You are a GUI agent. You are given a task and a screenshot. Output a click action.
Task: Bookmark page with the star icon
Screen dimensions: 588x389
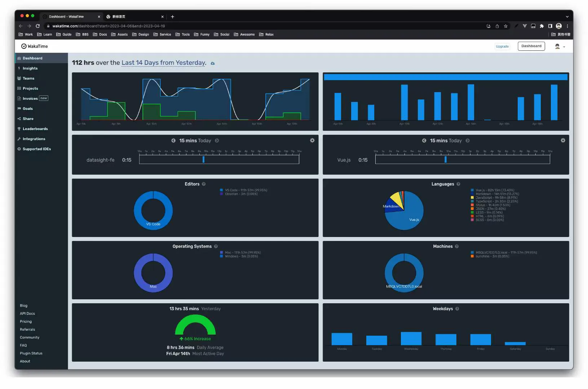[x=506, y=26]
